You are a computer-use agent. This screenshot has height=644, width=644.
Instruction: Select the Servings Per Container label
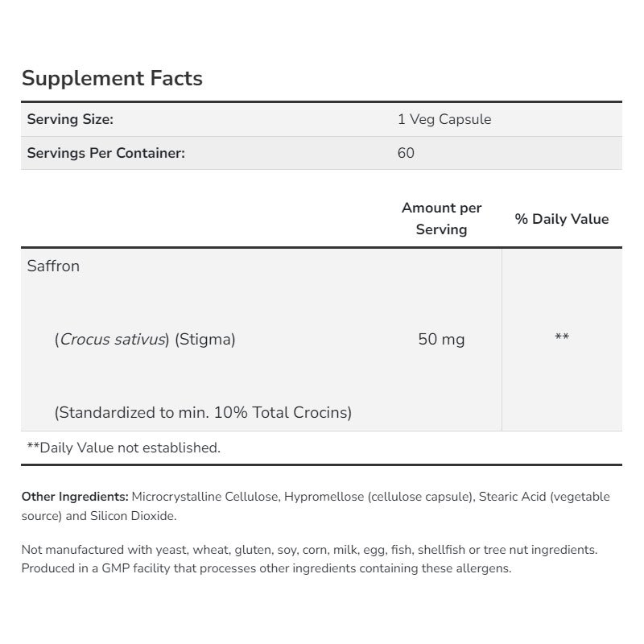pos(105,152)
